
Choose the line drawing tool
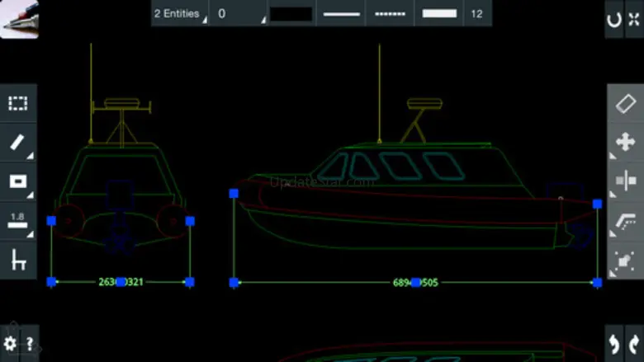(x=18, y=143)
